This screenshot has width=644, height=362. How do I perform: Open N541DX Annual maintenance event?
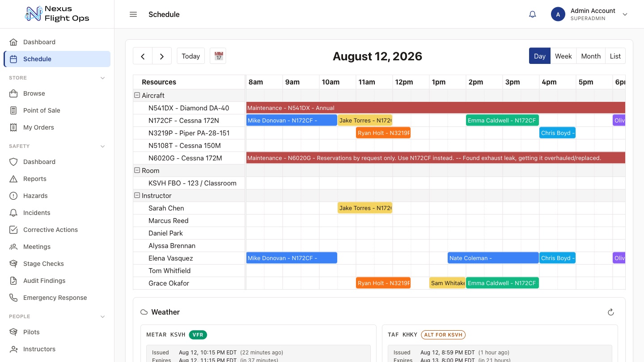(x=436, y=108)
